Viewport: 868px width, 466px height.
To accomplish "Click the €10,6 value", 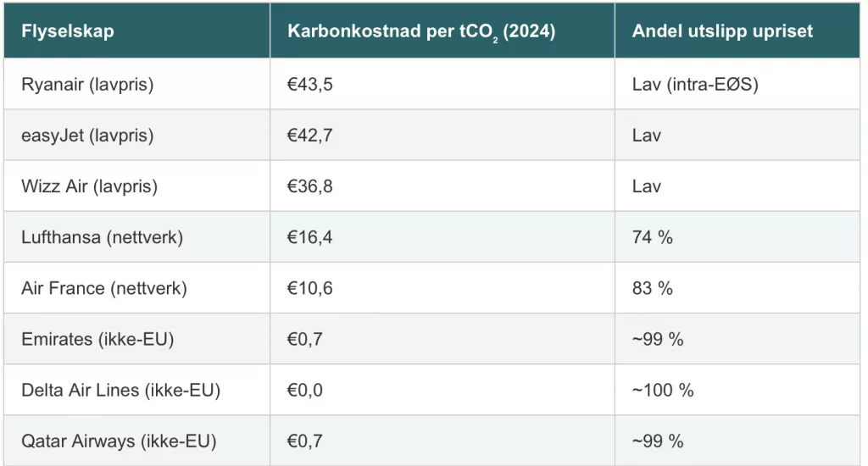I will [310, 288].
